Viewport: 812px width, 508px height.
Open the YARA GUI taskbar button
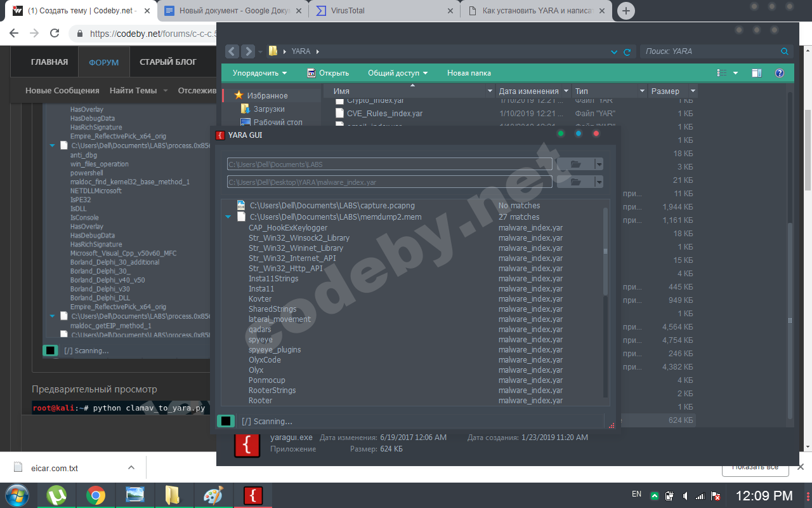coord(253,496)
